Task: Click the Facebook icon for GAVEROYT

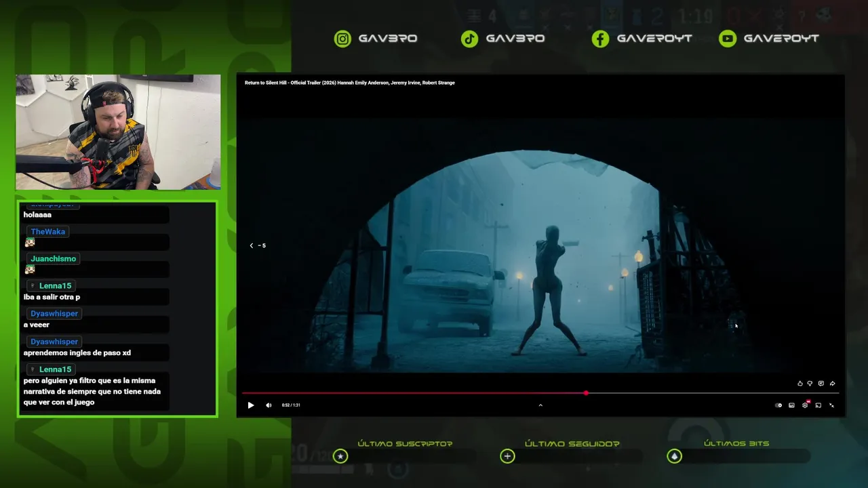Action: pos(600,39)
